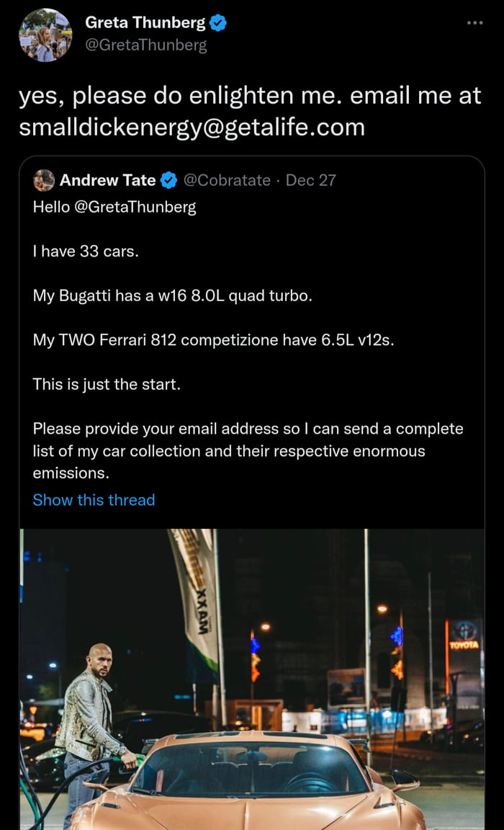Screen dimensions: 504x830
Task: Click the line "I have 33 cars."
Action: pyautogui.click(x=84, y=251)
